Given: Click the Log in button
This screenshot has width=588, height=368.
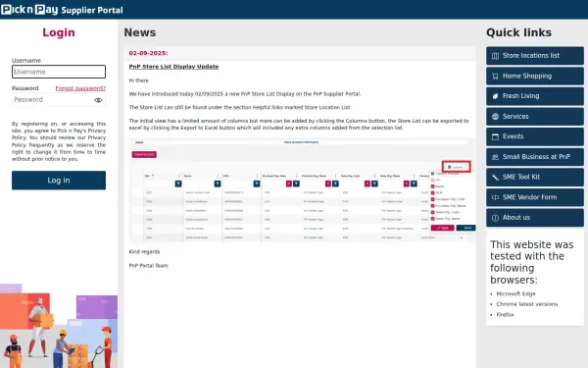Looking at the screenshot, I should (59, 181).
